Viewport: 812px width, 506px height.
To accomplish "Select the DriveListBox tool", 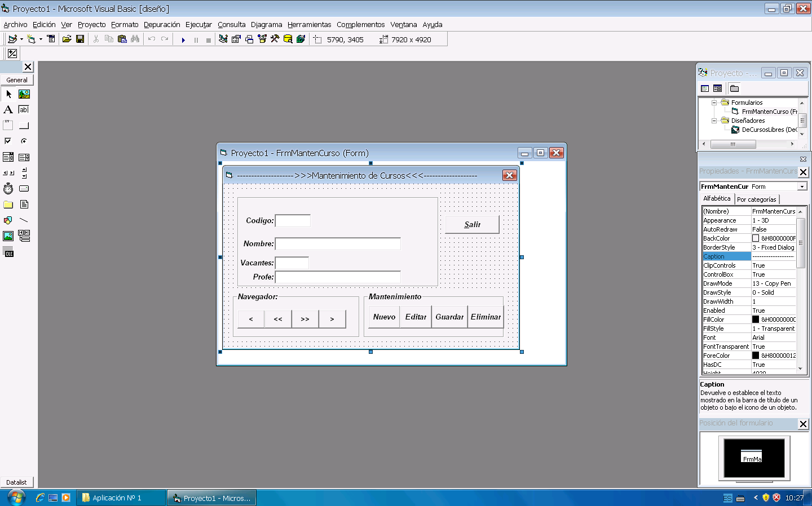I will (24, 189).
